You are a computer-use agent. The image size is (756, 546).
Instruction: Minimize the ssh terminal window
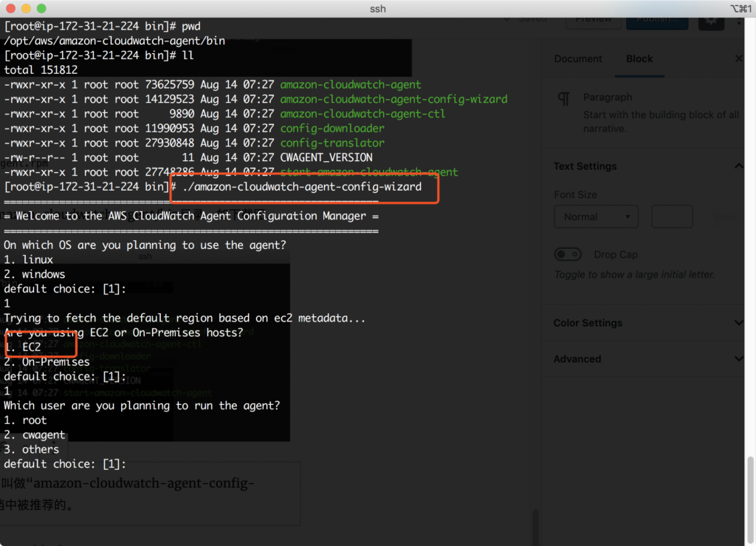tap(26, 8)
